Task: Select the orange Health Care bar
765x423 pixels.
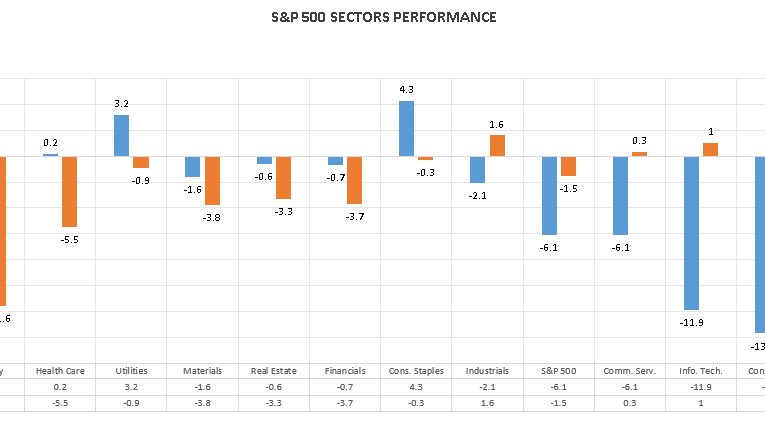Action: (x=69, y=191)
